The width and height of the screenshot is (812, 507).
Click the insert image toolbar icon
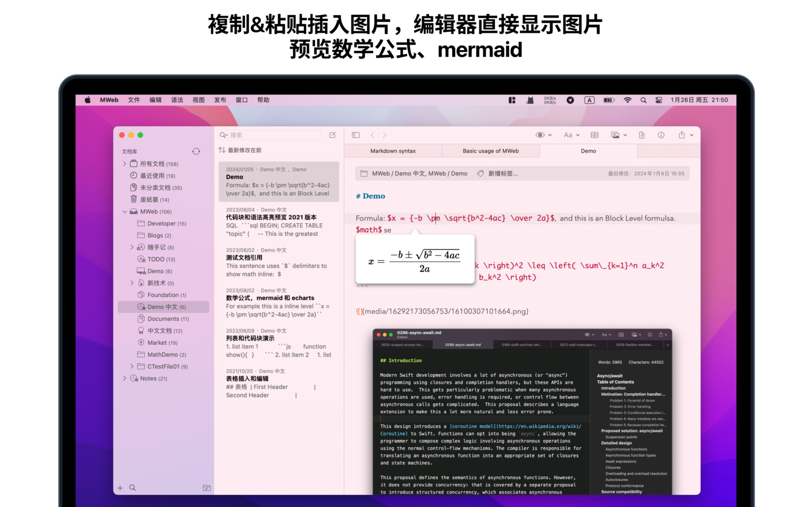coord(615,135)
